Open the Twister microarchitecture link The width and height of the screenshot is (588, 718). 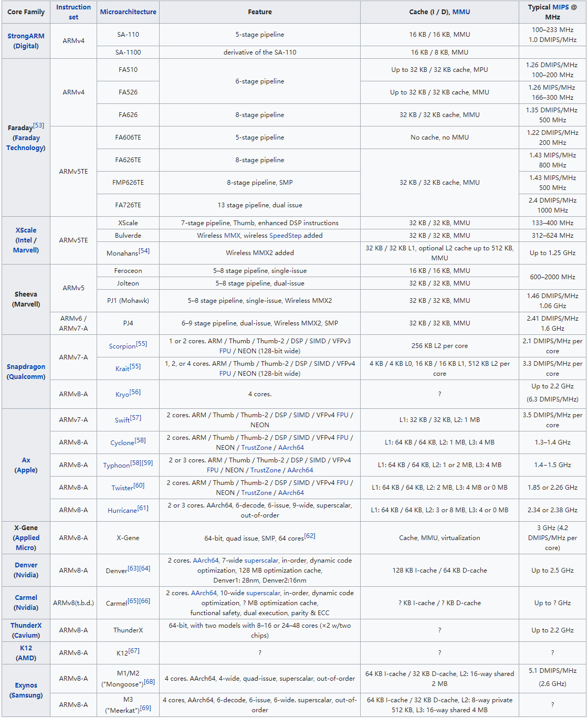[122, 488]
